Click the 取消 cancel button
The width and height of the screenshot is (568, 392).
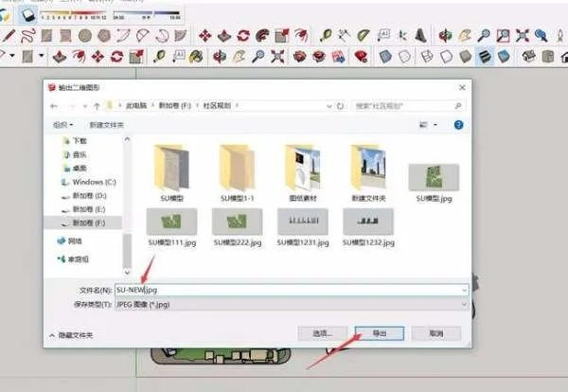436,333
